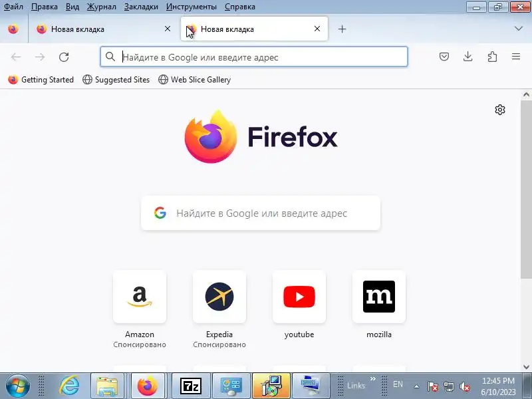Click the muted volume tray icon
Screen dimensions: 532x399
click(465, 386)
